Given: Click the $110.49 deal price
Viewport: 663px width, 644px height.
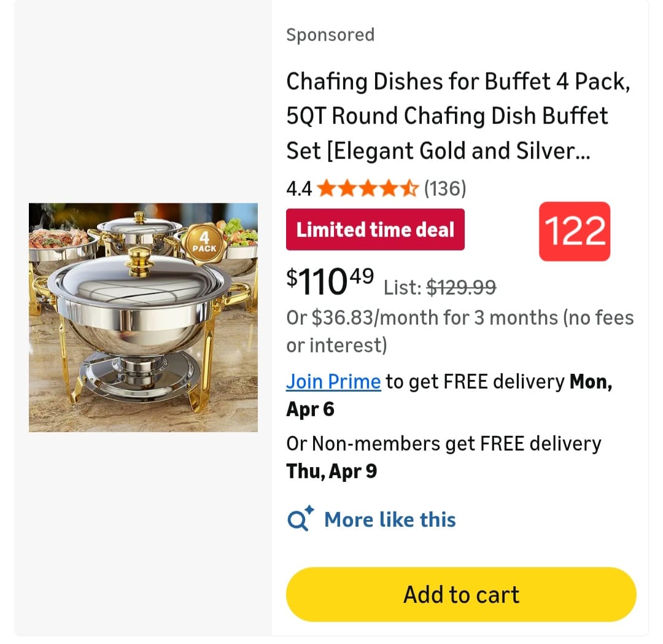Looking at the screenshot, I should pos(330,281).
